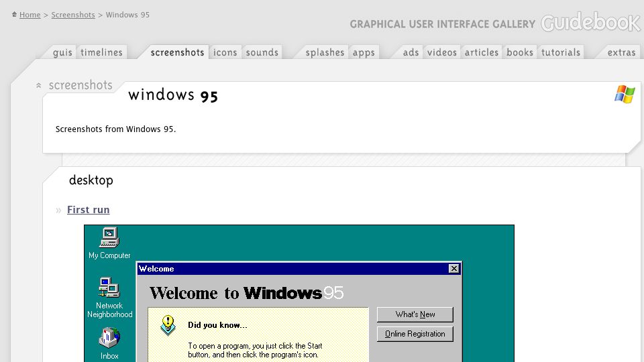This screenshot has height=362, width=644.
Task: Go to the apps tab
Action: (364, 52)
